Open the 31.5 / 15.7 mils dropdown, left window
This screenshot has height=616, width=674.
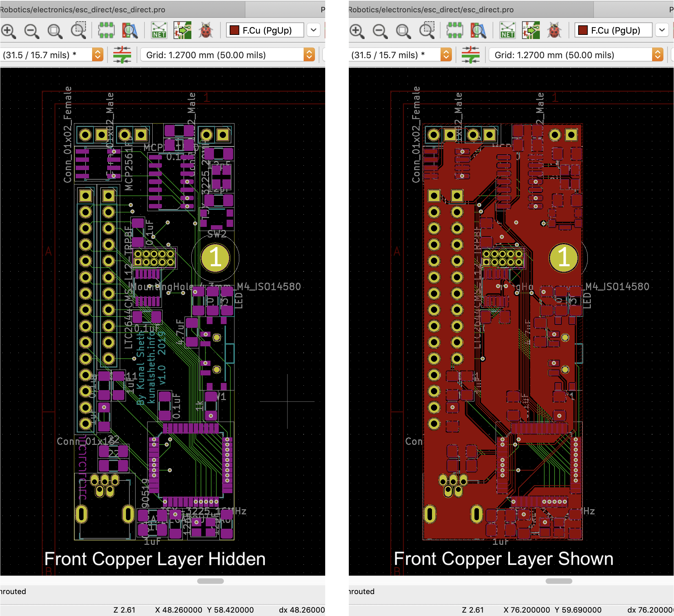[51, 55]
